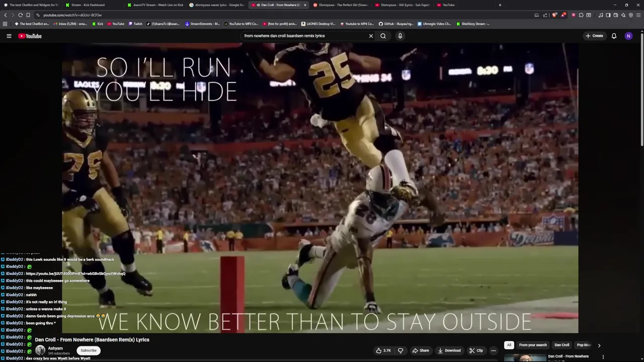The height and width of the screenshot is (362, 644).
Task: Open Leo AI sparkle icon
Action: click(x=623, y=15)
